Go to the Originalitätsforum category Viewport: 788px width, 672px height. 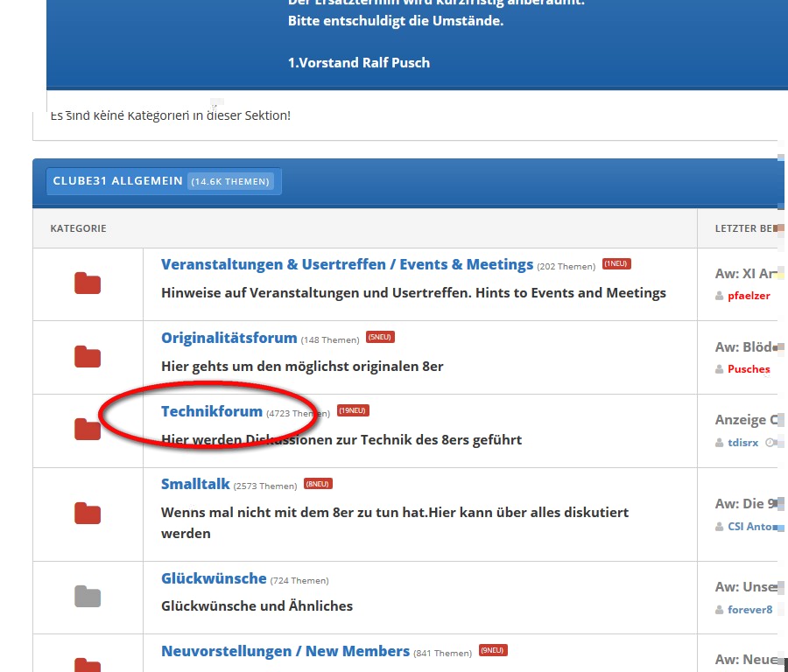pyautogui.click(x=229, y=338)
